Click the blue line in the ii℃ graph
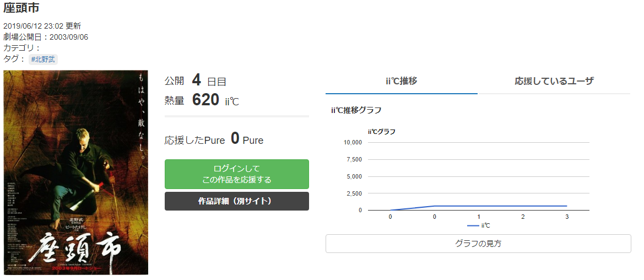This screenshot has width=644, height=280. coord(500,206)
